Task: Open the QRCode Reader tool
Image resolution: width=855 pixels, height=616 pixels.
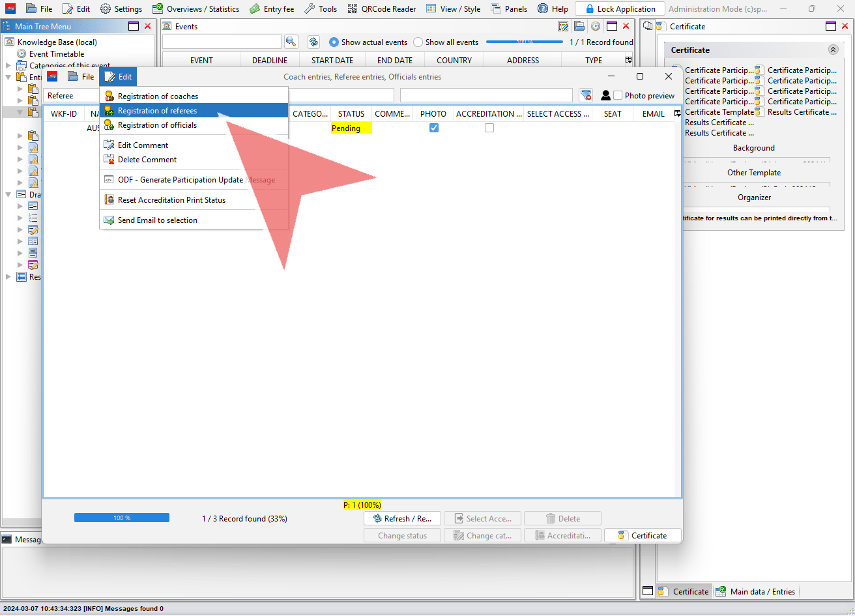Action: (x=383, y=8)
